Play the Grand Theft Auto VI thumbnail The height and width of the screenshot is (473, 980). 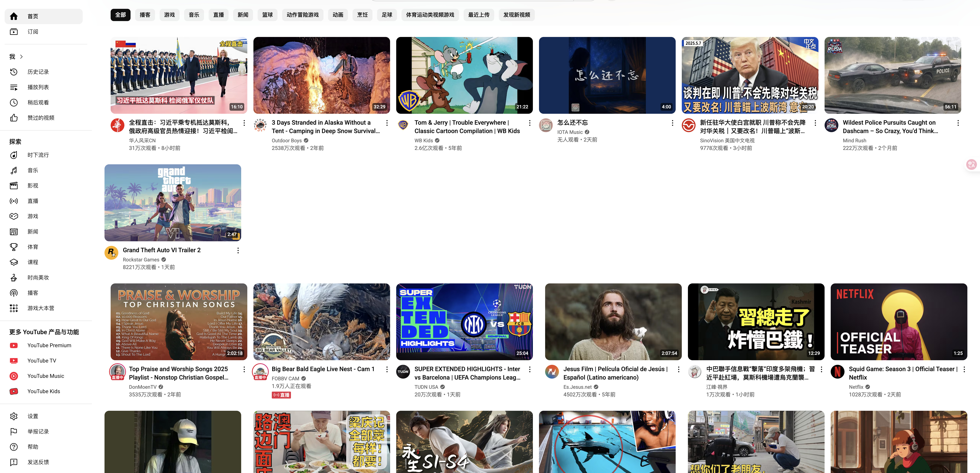click(x=173, y=202)
